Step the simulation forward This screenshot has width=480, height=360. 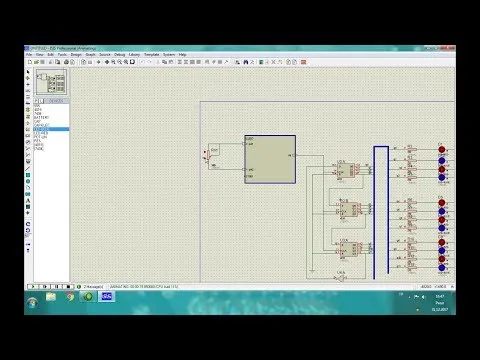[45, 286]
